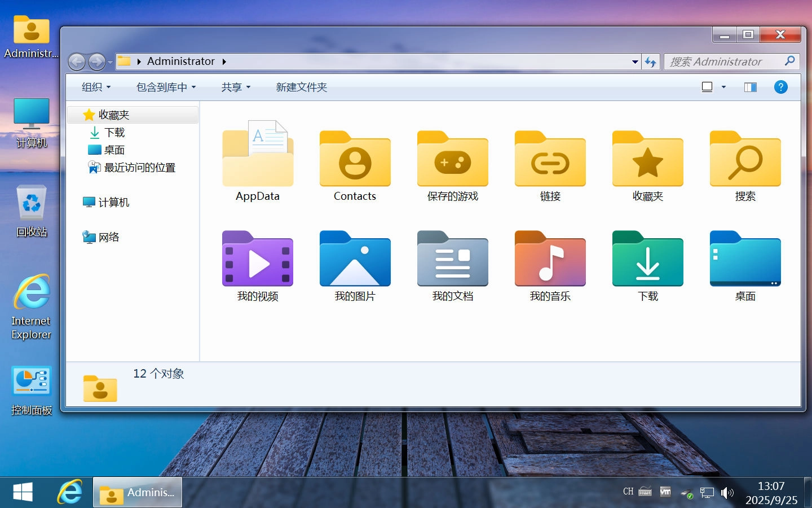
Task: Open the preview pane toggle icon
Action: point(750,87)
